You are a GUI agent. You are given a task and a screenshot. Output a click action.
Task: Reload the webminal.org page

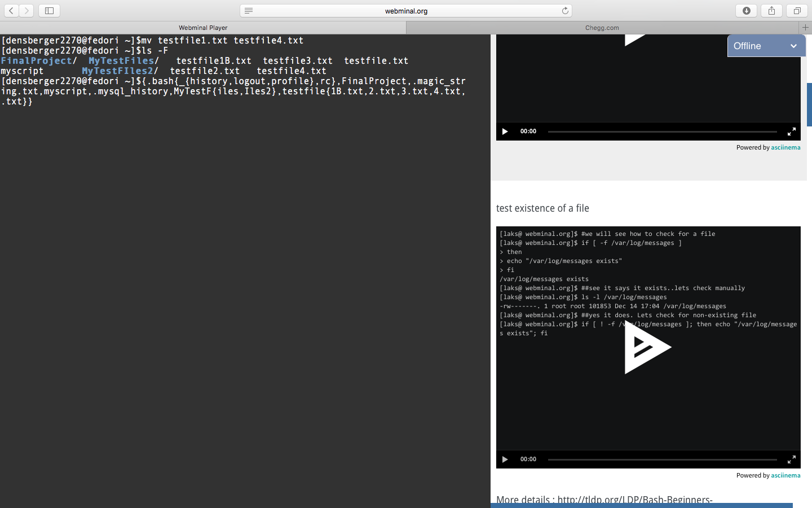coord(565,11)
